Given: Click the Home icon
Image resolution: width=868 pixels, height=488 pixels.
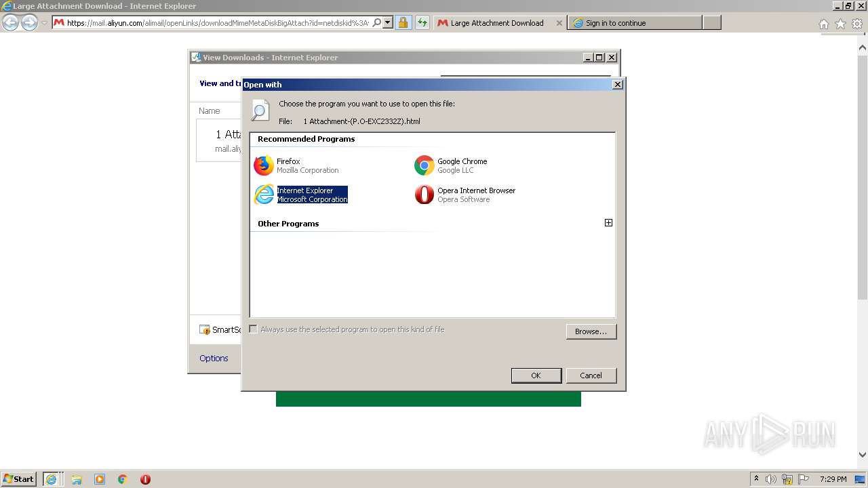Looking at the screenshot, I should point(824,24).
